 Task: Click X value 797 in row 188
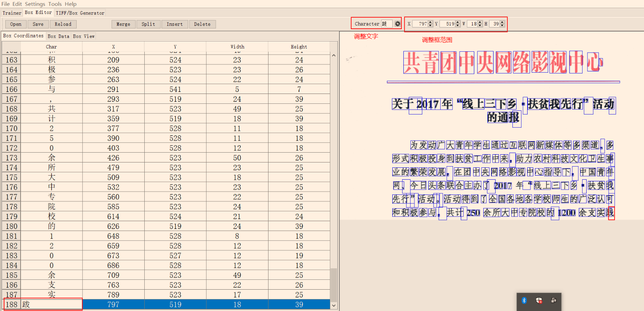[114, 304]
